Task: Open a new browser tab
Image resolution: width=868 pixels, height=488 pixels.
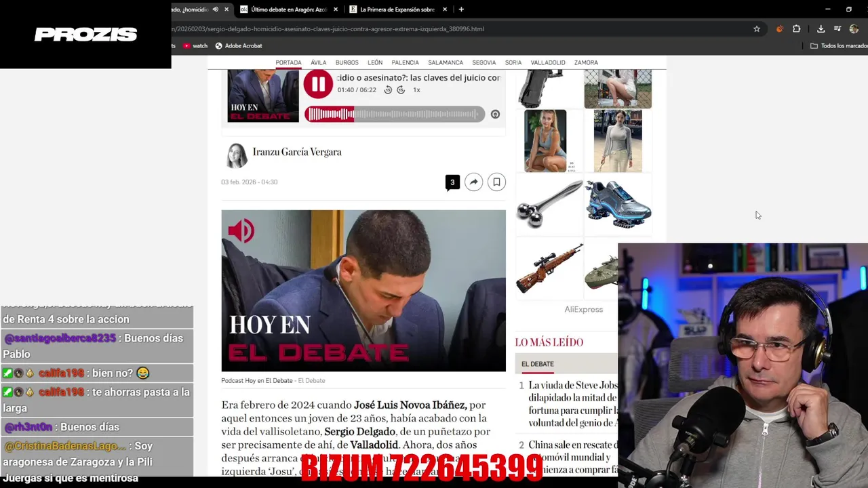Action: [x=461, y=9]
